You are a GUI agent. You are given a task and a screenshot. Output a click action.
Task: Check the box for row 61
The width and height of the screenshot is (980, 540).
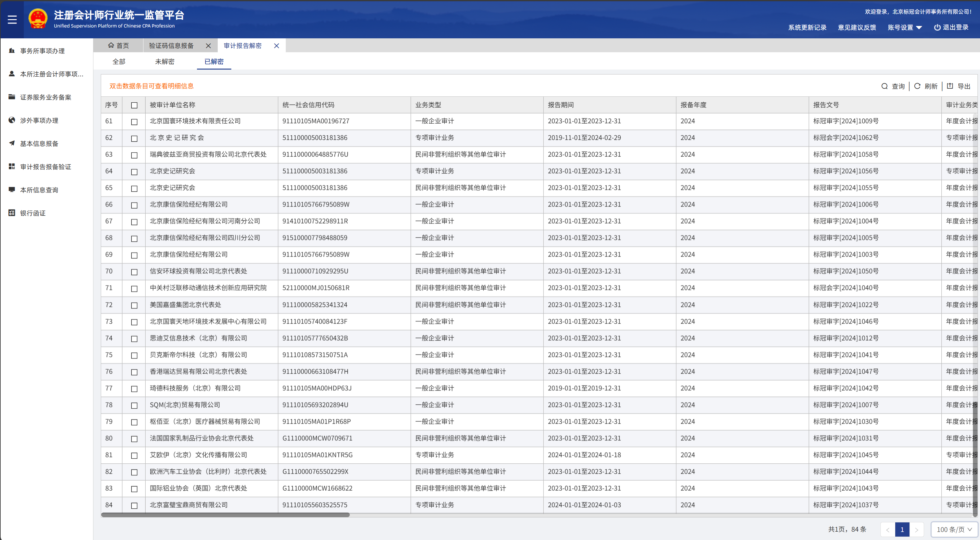pyautogui.click(x=134, y=122)
